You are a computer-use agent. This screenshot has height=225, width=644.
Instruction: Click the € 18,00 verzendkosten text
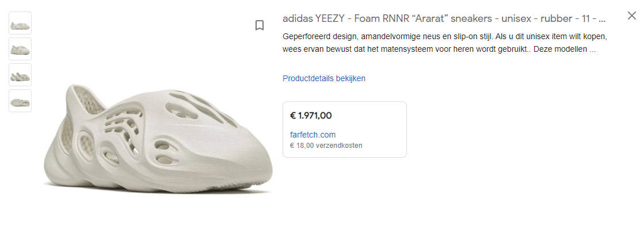click(x=326, y=146)
